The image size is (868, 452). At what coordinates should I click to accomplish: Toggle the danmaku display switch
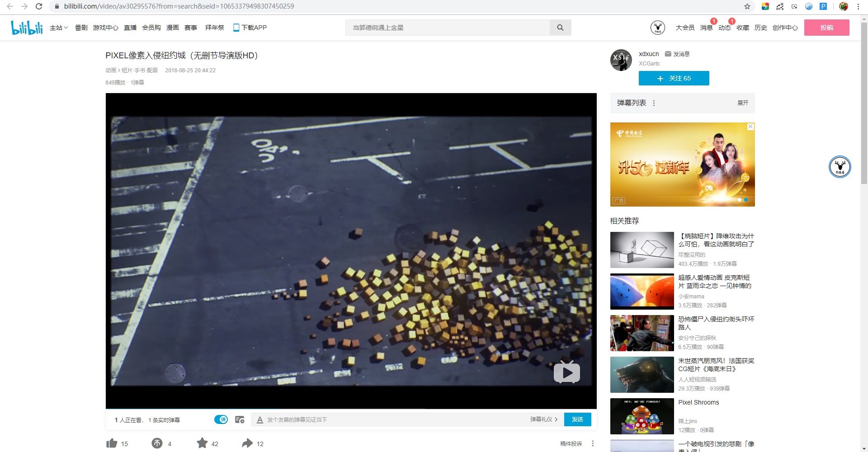[221, 419]
